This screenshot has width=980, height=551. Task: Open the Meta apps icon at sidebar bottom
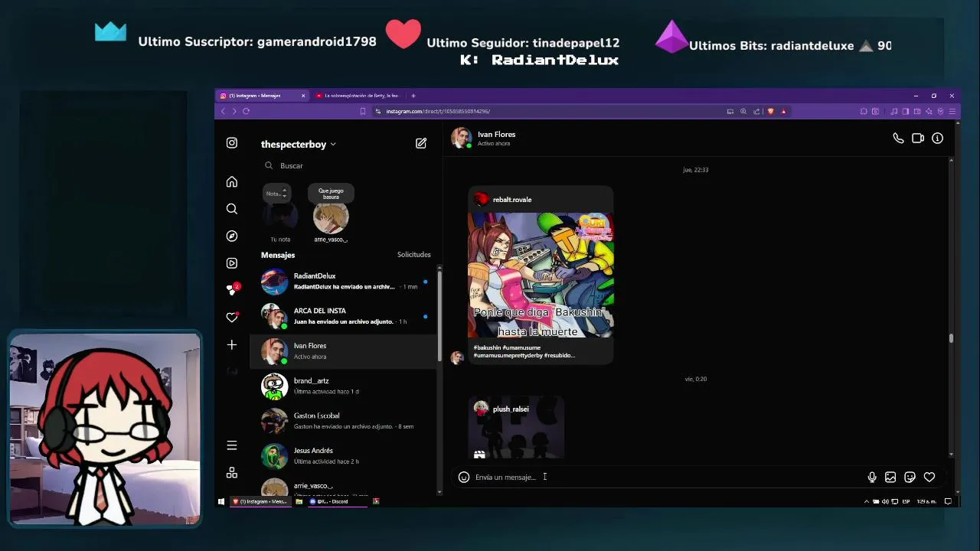pyautogui.click(x=232, y=473)
